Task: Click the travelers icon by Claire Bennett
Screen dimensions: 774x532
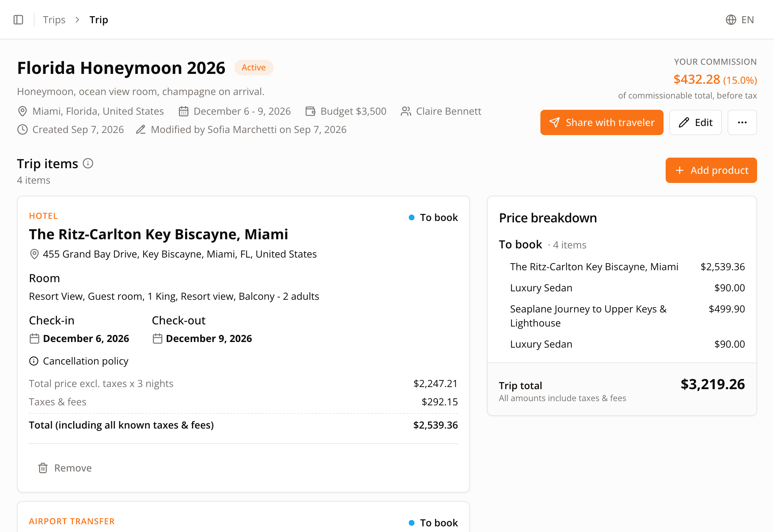Action: pyautogui.click(x=406, y=111)
